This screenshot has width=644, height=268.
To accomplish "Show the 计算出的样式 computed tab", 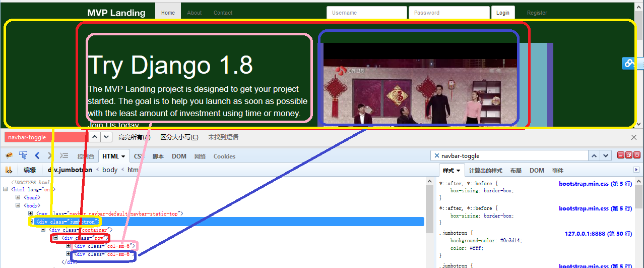I will [486, 171].
